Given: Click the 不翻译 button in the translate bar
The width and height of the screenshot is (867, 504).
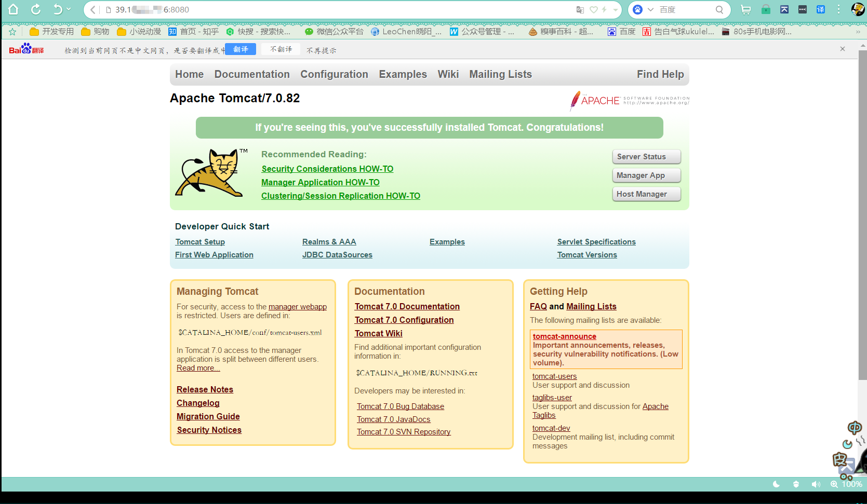Looking at the screenshot, I should 281,49.
